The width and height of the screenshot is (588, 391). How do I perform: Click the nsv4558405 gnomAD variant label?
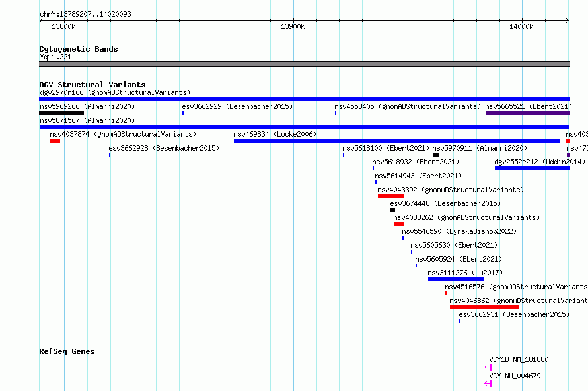click(408, 106)
